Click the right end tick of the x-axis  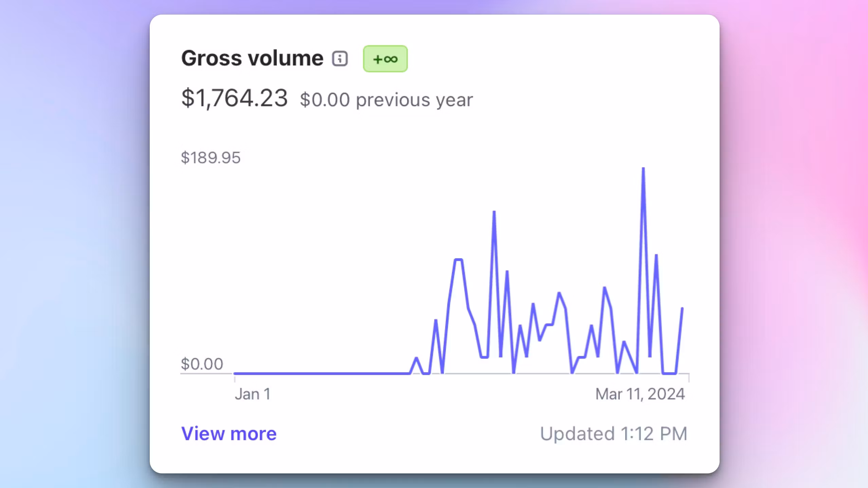coord(689,378)
